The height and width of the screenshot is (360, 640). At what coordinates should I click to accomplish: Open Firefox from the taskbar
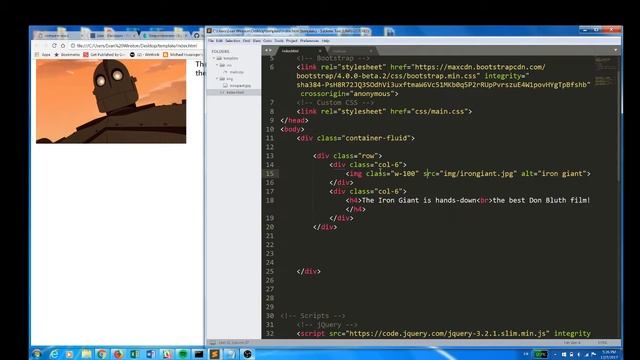tap(118, 354)
